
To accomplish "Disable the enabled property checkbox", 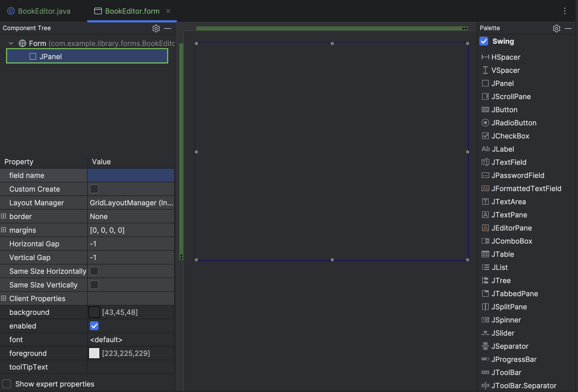I will (x=94, y=326).
